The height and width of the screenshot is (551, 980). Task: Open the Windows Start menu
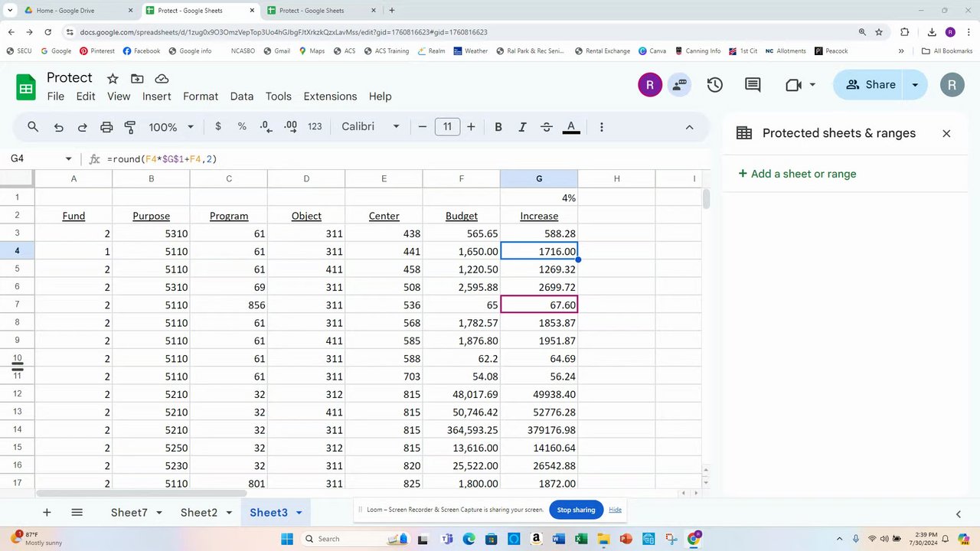coord(287,539)
